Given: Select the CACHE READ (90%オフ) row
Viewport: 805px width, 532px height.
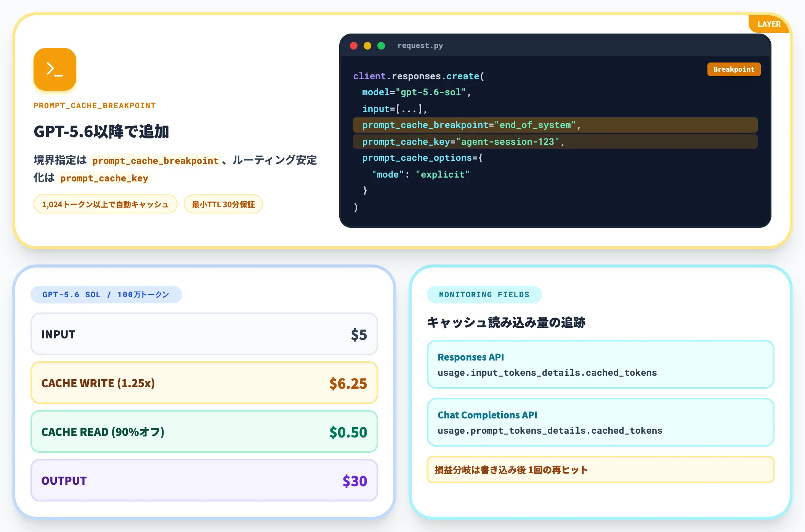Looking at the screenshot, I should tap(204, 432).
